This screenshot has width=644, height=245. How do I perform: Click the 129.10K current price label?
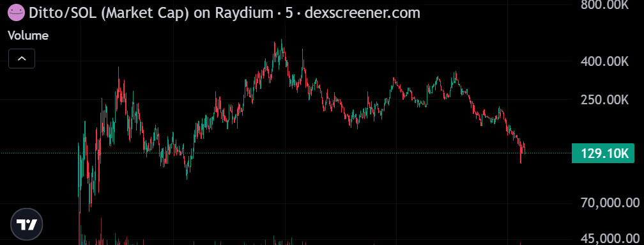click(x=603, y=154)
